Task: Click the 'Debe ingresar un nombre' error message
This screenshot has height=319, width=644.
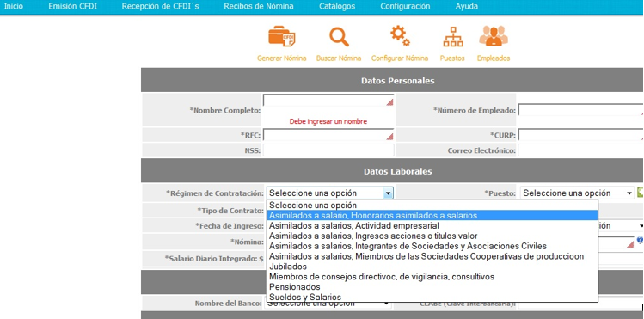Action: pyautogui.click(x=328, y=121)
